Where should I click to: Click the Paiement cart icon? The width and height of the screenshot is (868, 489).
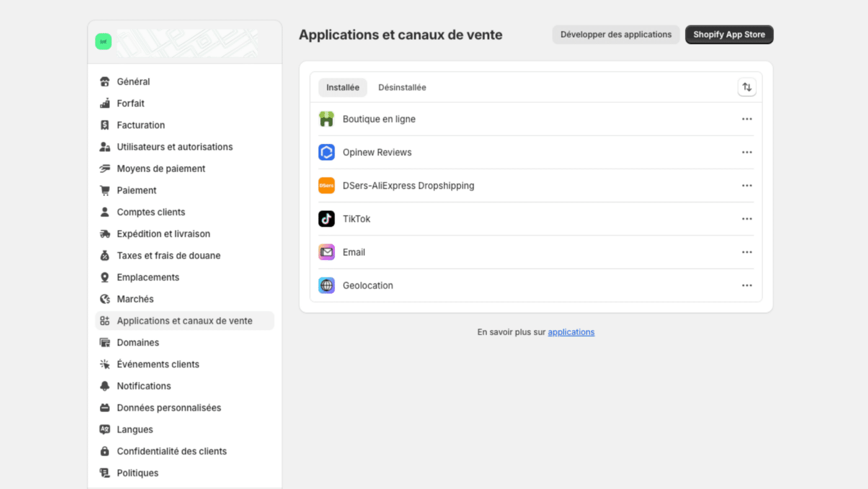pos(105,190)
